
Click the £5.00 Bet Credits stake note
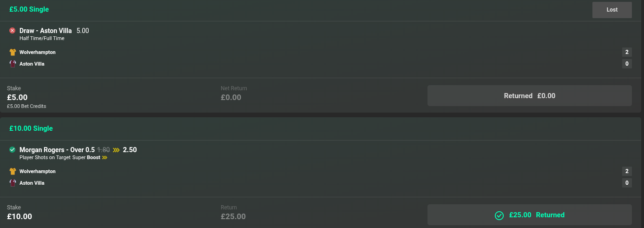26,106
